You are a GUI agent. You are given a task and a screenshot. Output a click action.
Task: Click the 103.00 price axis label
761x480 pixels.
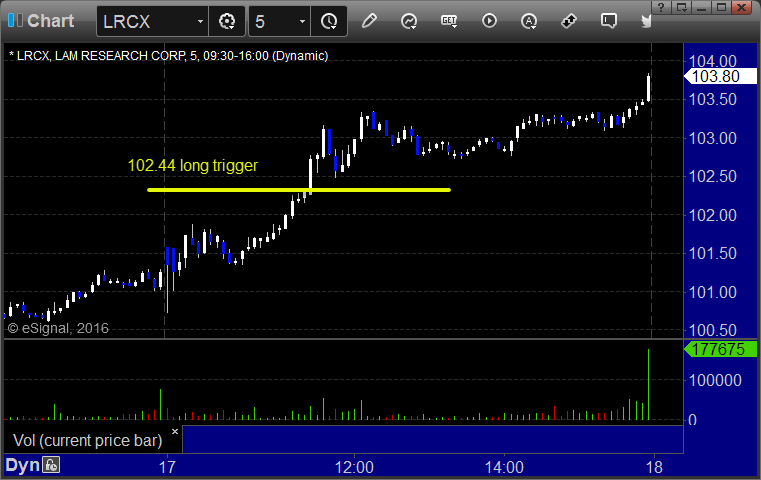(x=713, y=138)
